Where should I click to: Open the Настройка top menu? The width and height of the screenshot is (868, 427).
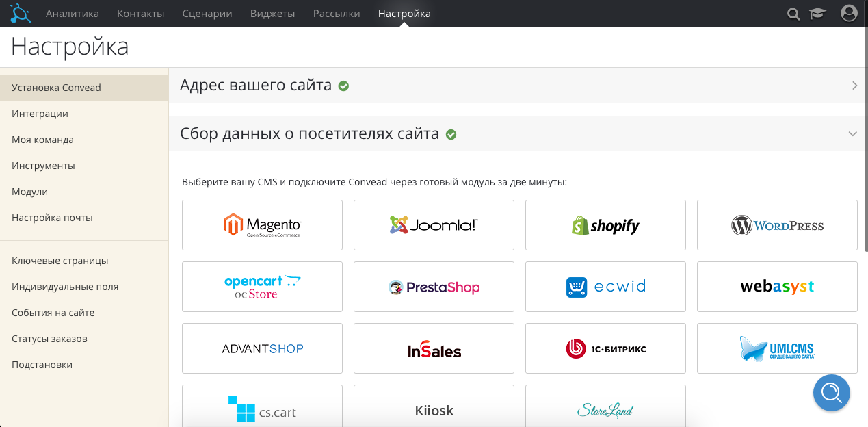[404, 14]
